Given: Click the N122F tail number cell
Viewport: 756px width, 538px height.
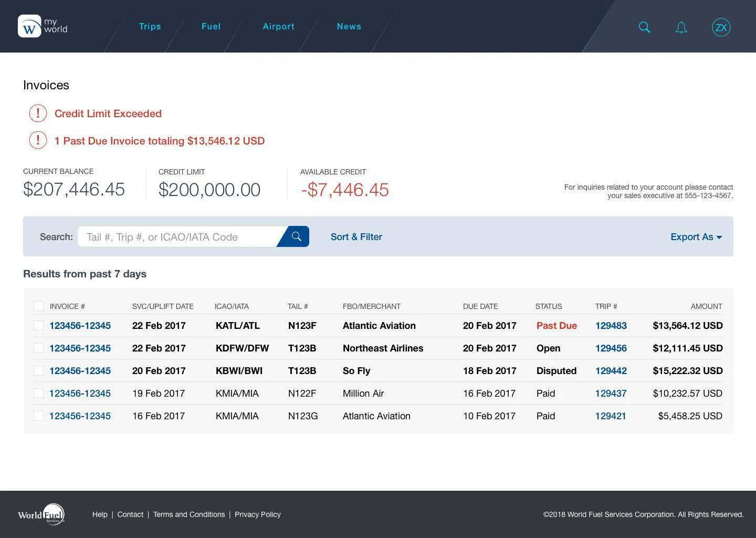Looking at the screenshot, I should coord(302,394).
